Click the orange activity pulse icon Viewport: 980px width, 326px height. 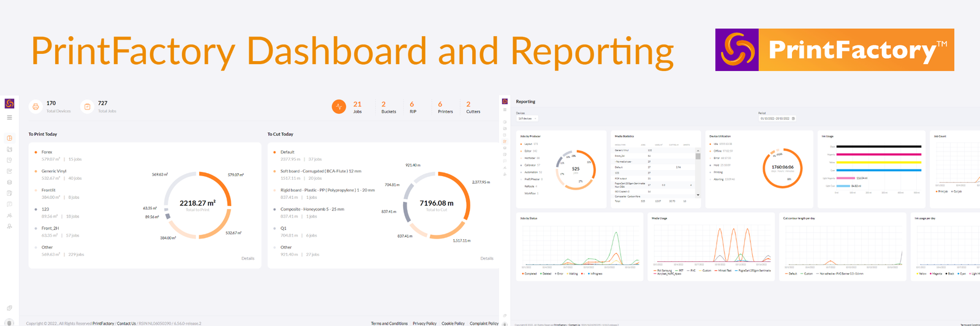click(339, 106)
